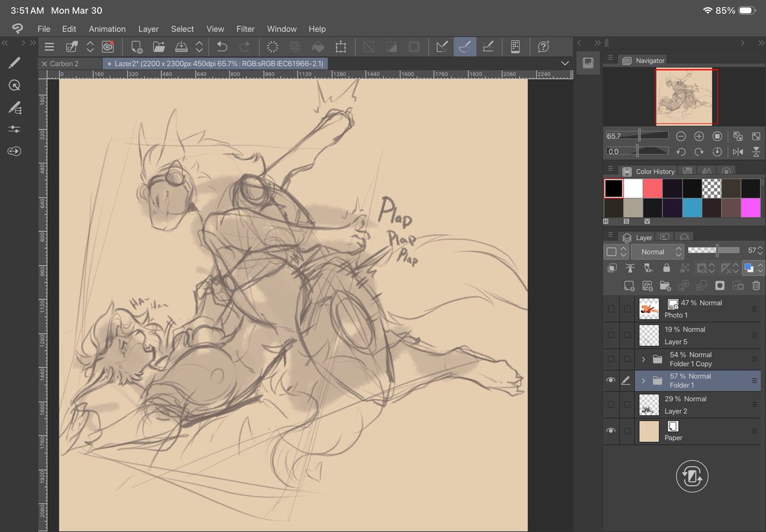Open the Window menu
This screenshot has width=766, height=532.
[282, 29]
